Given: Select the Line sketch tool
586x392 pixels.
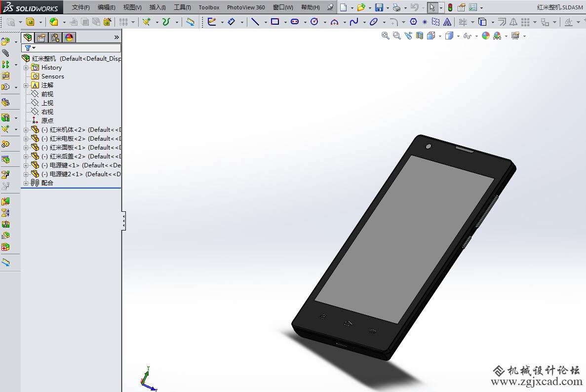Looking at the screenshot, I should (255, 22).
